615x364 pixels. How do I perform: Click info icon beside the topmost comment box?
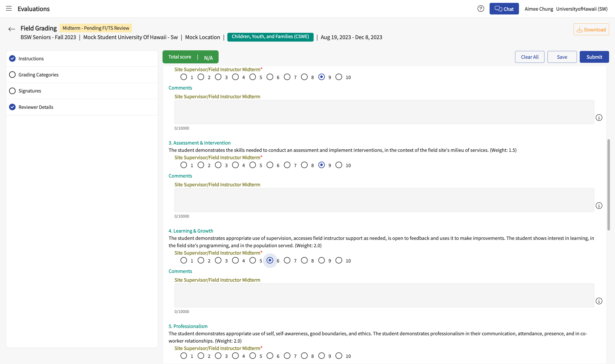599,117
